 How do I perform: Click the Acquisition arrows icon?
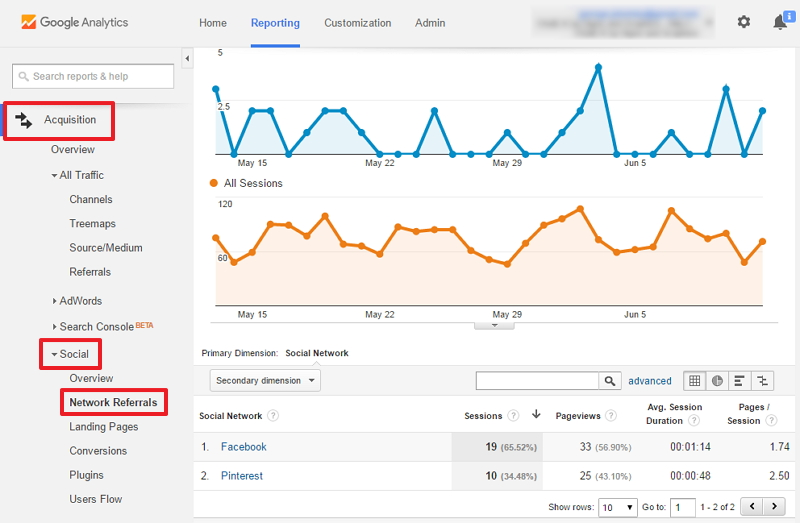tap(23, 120)
